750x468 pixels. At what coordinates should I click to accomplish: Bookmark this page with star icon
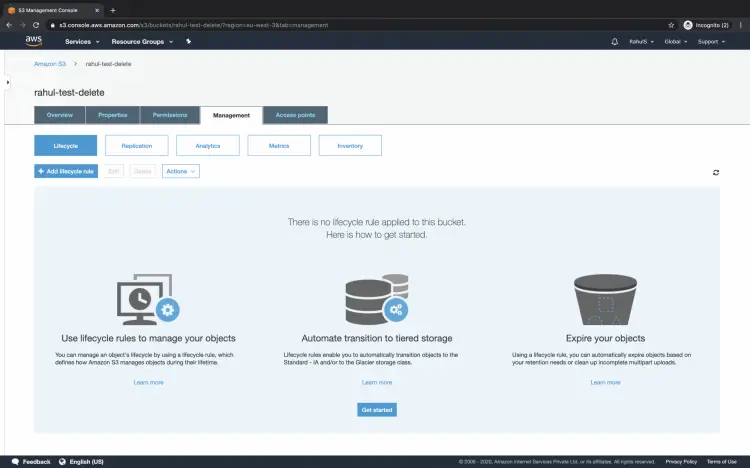pos(671,25)
